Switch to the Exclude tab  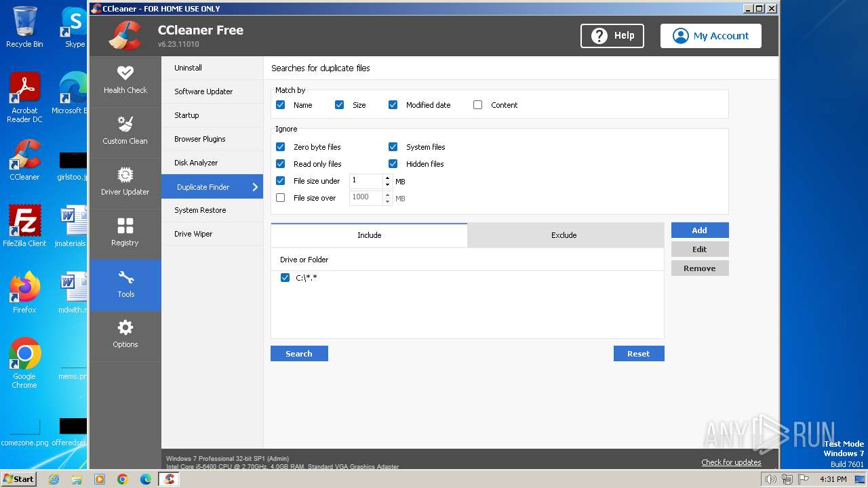click(564, 235)
